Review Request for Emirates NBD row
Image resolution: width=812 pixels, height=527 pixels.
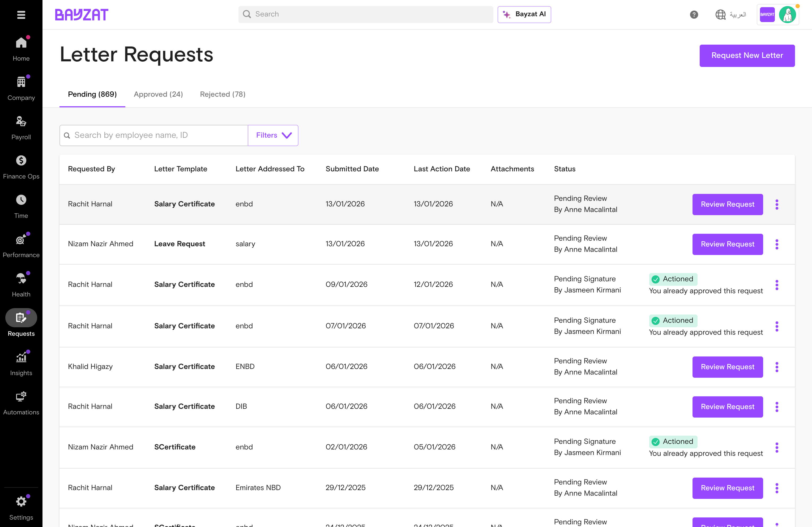click(727, 488)
